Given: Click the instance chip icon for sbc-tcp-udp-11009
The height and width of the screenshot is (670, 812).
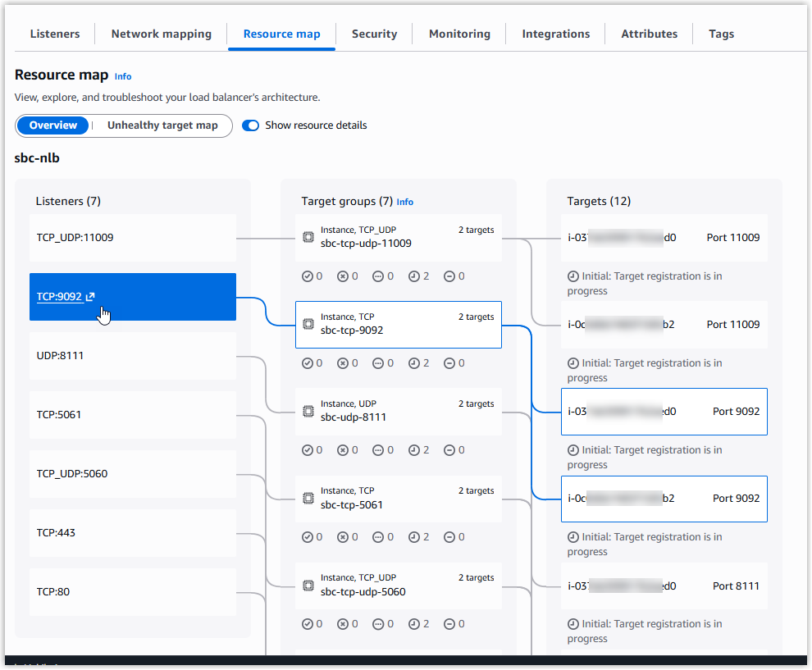Looking at the screenshot, I should click(308, 237).
